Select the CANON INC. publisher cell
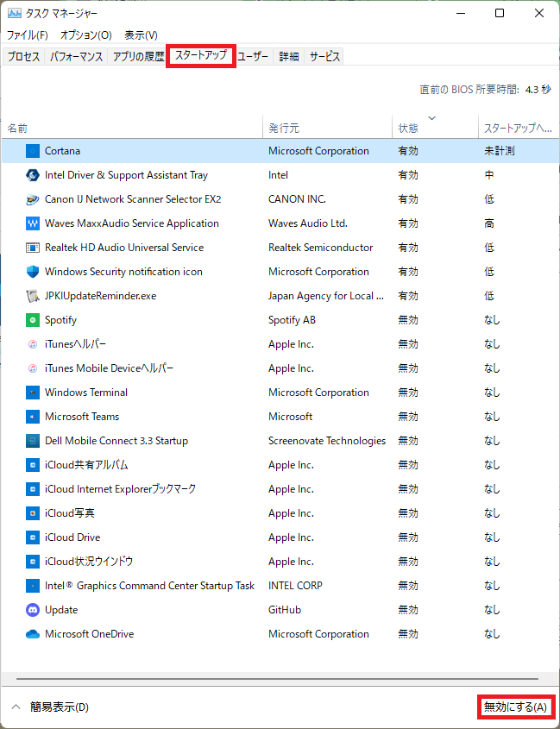The height and width of the screenshot is (729, 560). (x=297, y=199)
